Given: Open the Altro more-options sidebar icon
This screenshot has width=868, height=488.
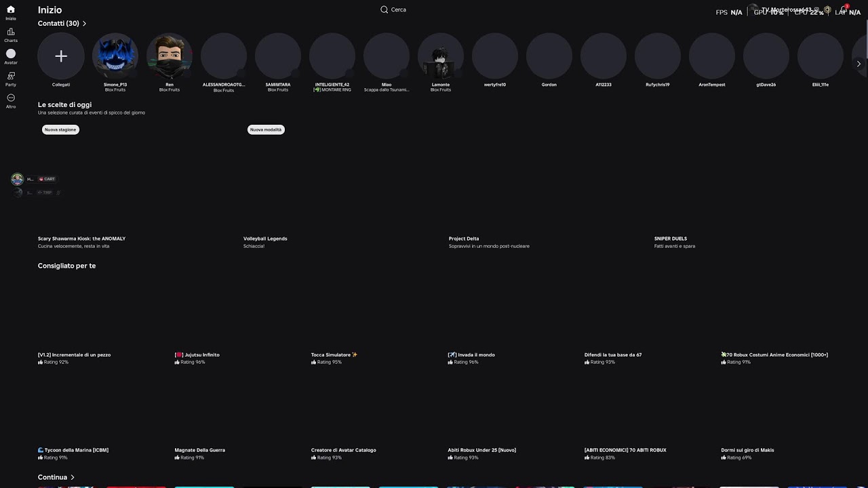Looking at the screenshot, I should (11, 98).
